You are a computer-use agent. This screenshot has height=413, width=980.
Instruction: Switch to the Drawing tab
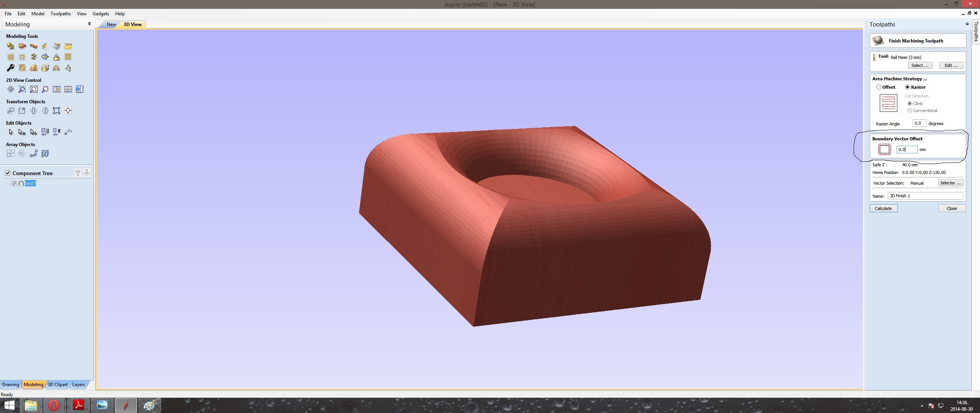click(x=10, y=385)
